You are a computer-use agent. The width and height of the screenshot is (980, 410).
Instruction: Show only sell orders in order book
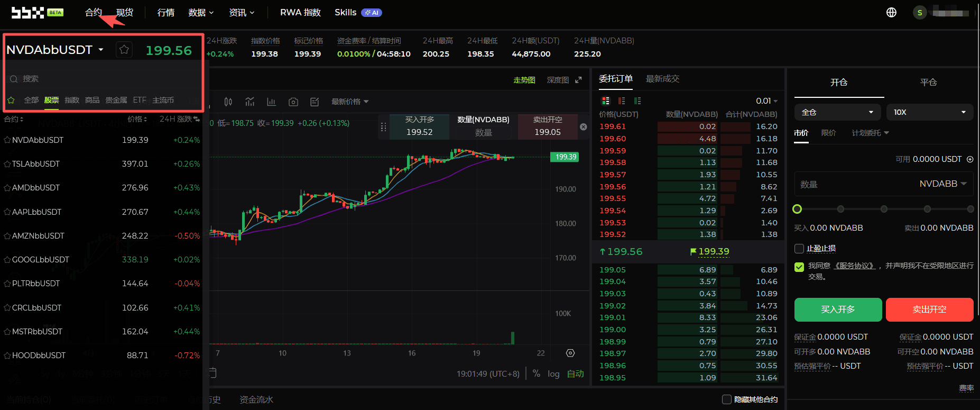622,101
